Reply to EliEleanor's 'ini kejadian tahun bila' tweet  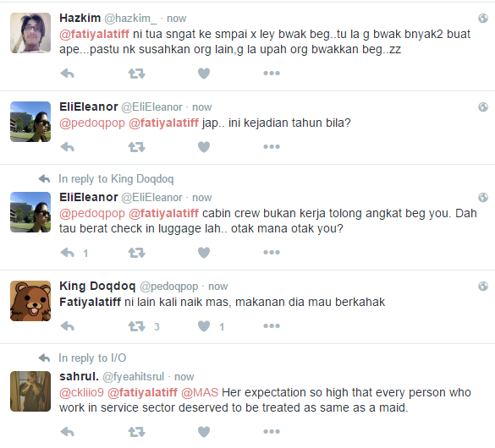point(67,147)
